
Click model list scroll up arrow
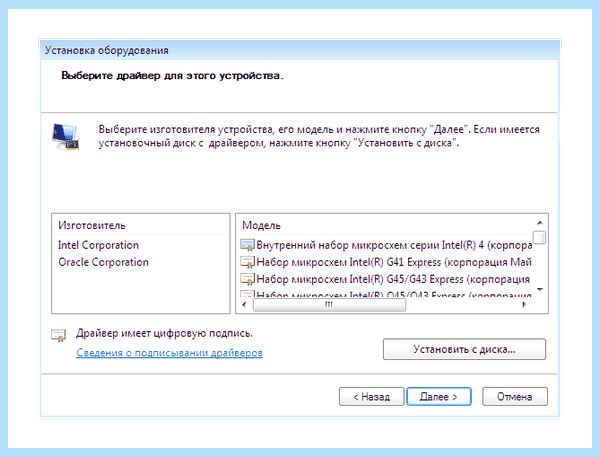point(540,223)
